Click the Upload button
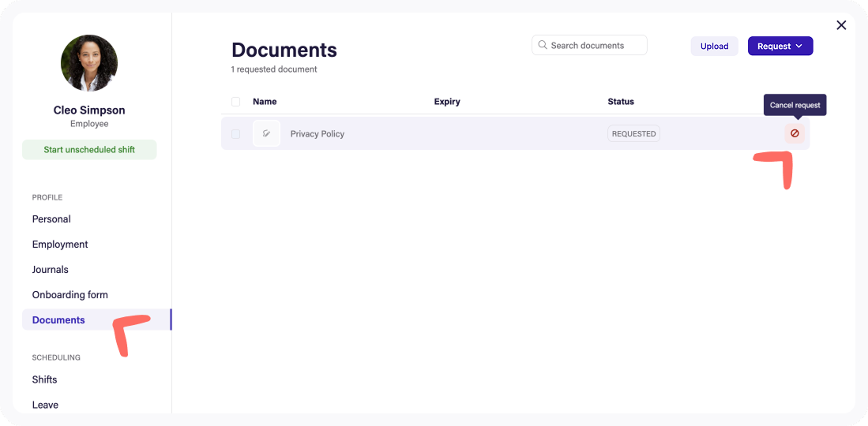The width and height of the screenshot is (868, 426). tap(714, 46)
